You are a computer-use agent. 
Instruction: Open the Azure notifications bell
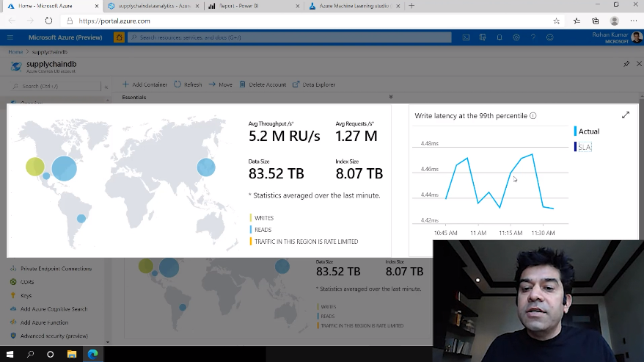point(500,37)
